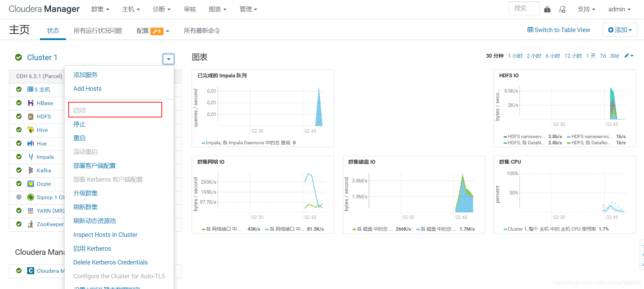Click the pencil edit icon above charts
Image resolution: width=644 pixels, height=289 pixels.
[x=627, y=56]
